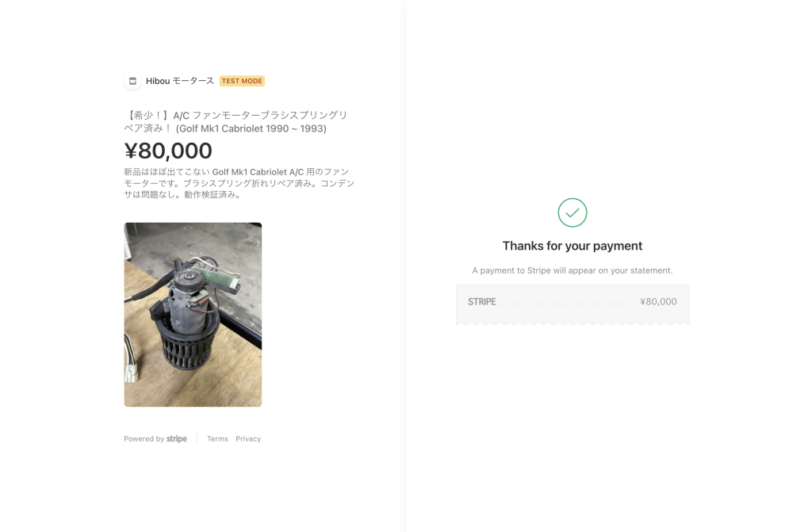Click bold "Golf Mk1 Cabriolet A/C" in description
812x532 pixels.
258,171
